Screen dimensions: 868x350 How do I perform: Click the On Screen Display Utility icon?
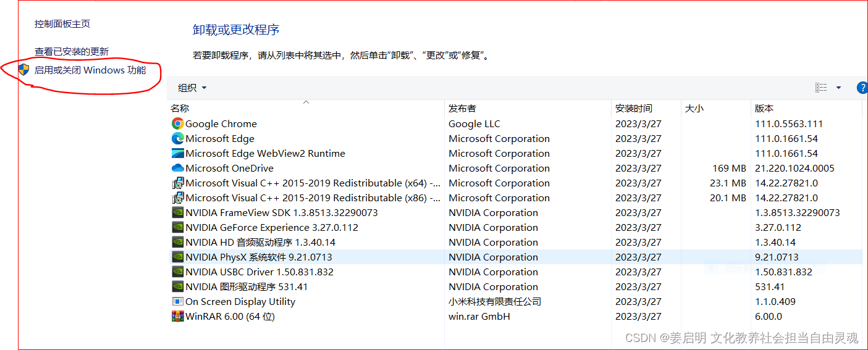178,301
